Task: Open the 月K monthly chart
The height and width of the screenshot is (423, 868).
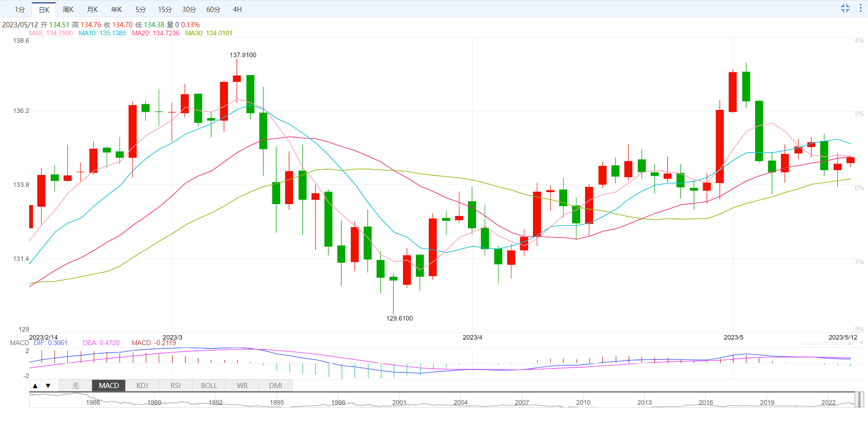Action: [x=93, y=10]
